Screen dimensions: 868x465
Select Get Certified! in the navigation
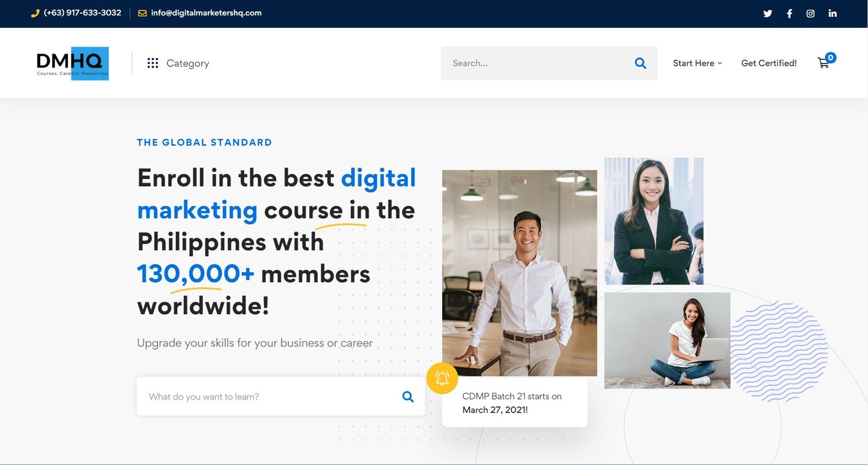click(x=769, y=63)
